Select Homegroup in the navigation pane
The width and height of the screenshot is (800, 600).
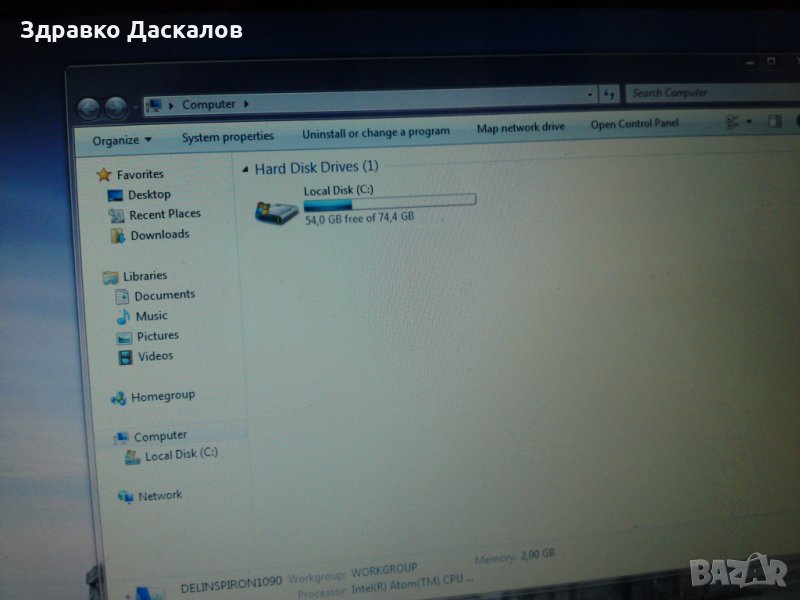point(162,396)
